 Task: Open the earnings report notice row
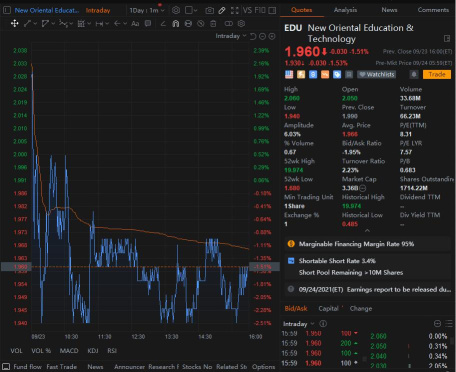click(x=368, y=289)
